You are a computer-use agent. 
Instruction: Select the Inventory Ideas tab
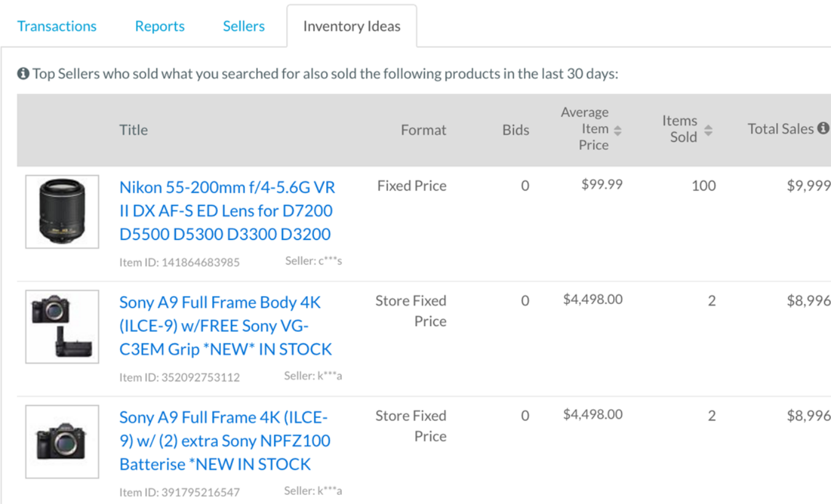[351, 26]
